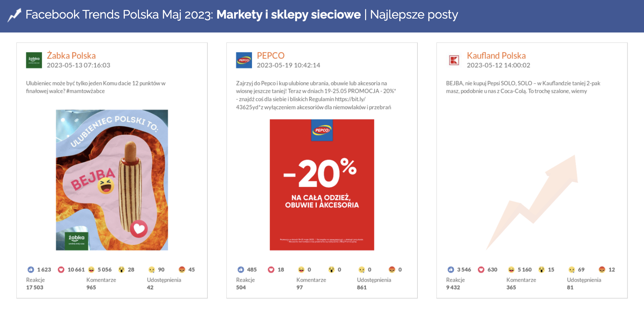Screen dimensions: 644x311
Task: Click the angry reaction icon on the Żabka post
Action: pyautogui.click(x=182, y=270)
